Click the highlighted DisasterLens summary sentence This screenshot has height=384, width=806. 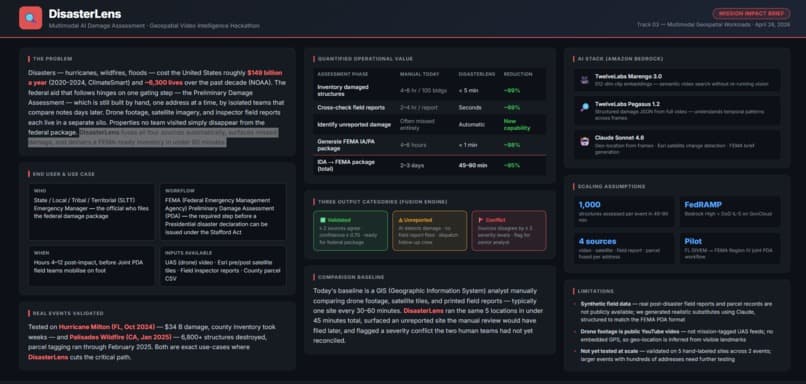pos(153,138)
